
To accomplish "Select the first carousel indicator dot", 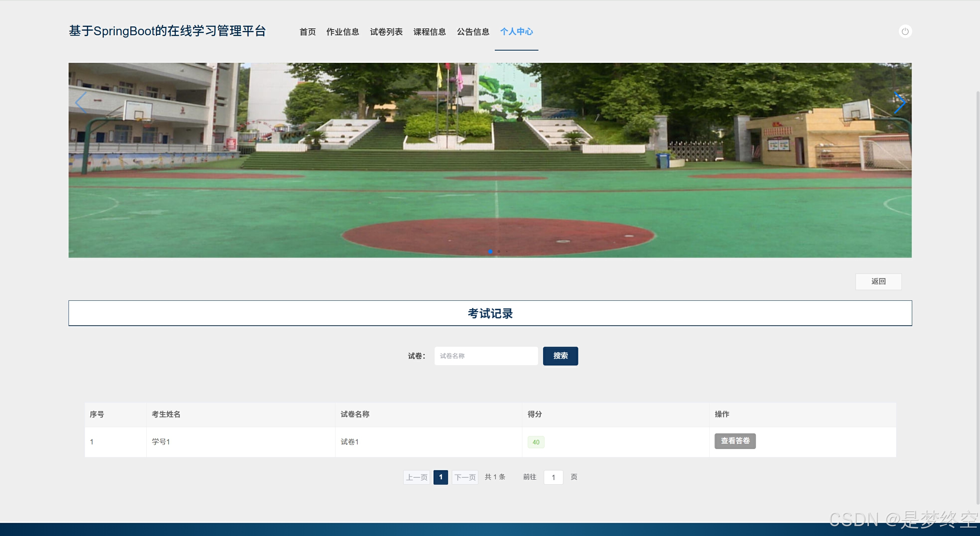I will tap(490, 251).
